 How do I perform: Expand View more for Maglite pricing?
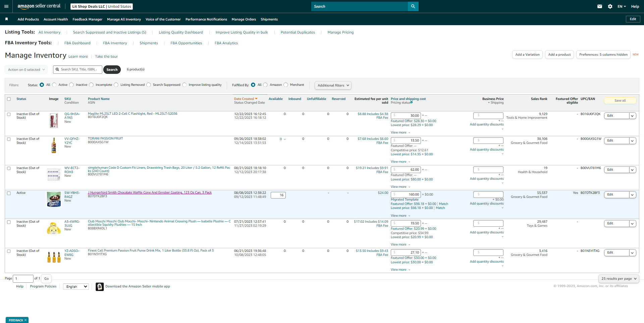click(400, 132)
